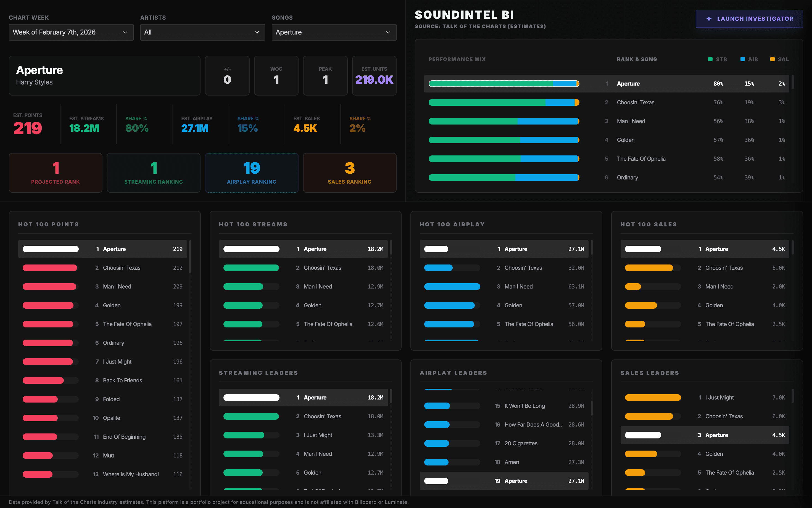
Task: Select the Choosin' Texas row in Hot 100 Points
Action: (103, 268)
